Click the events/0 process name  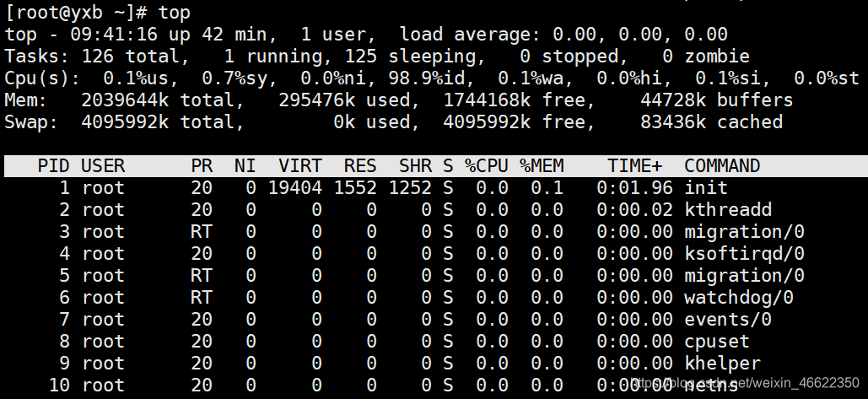727,320
